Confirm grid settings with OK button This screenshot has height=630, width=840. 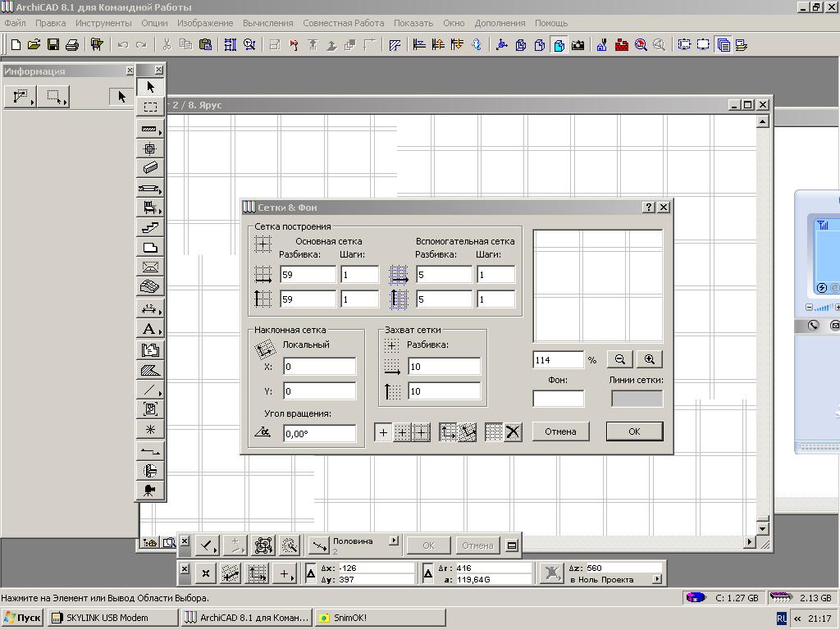pos(634,431)
